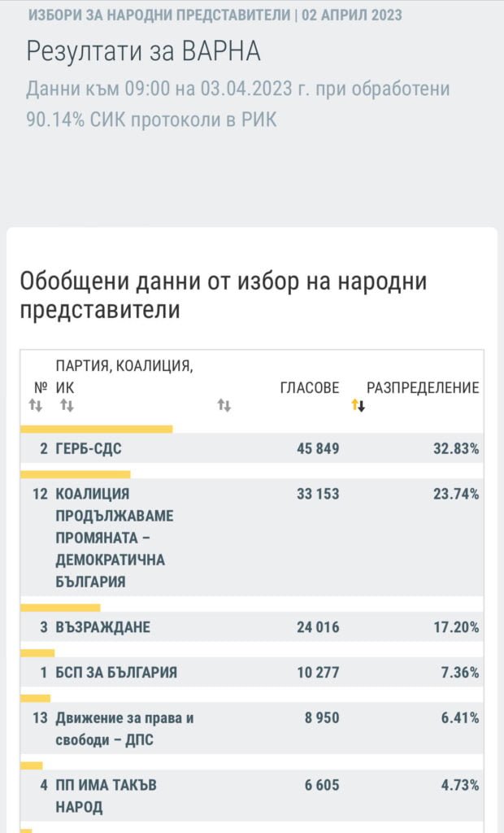Viewport: 504px width, 833px height.
Task: Click the gray sort arrows left of ГЛАСОВЕ
Action: [224, 405]
